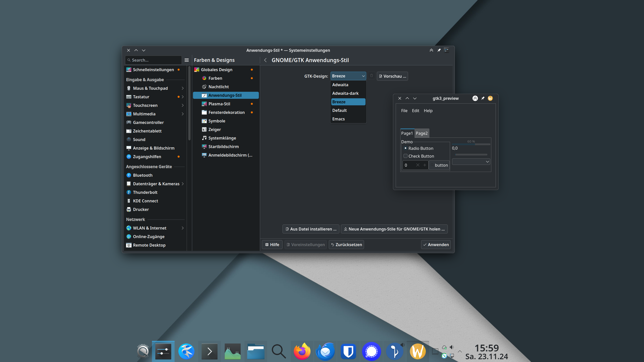Select Emacs from GTK-Design dropdown
This screenshot has width=644, height=362.
[x=338, y=118]
